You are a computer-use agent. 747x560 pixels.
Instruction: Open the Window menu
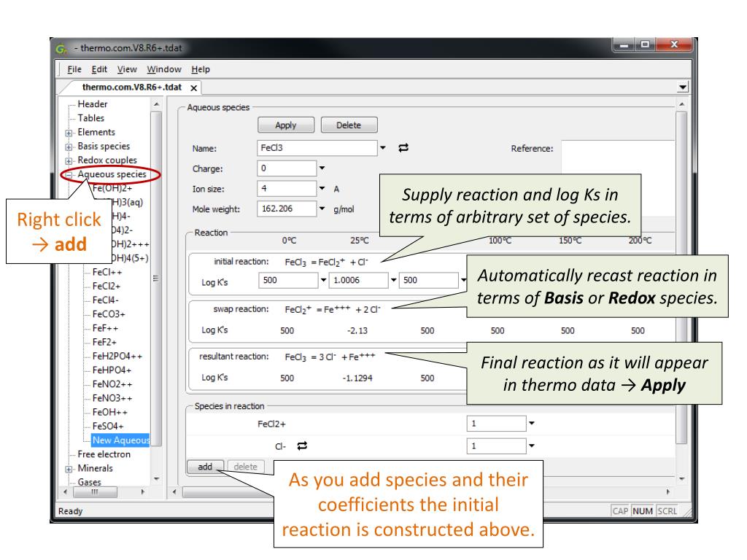pyautogui.click(x=164, y=69)
